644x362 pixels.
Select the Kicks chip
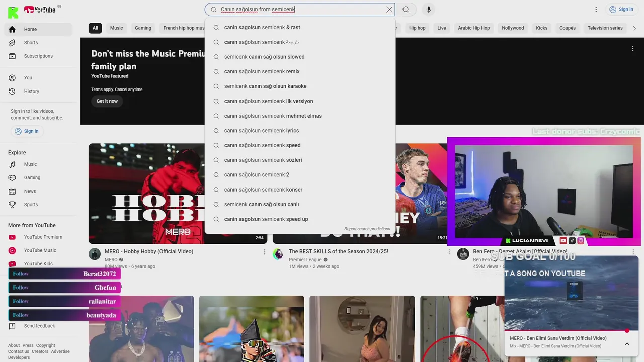pos(542,28)
